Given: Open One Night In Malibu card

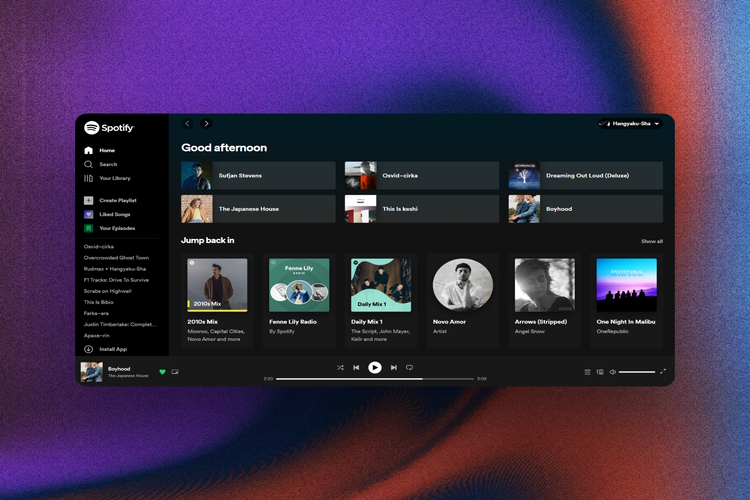Looking at the screenshot, I should point(626,300).
